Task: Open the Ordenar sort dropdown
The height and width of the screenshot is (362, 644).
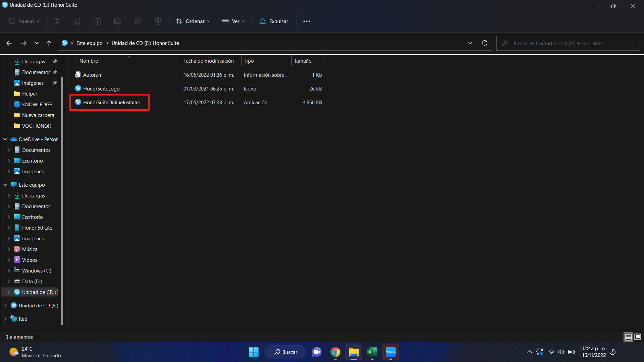Action: pos(193,21)
